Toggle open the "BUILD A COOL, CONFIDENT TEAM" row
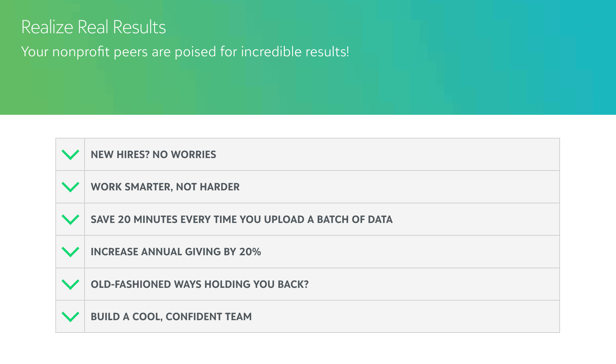 (x=171, y=316)
